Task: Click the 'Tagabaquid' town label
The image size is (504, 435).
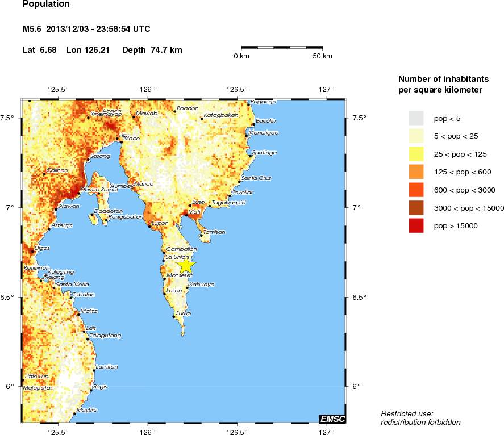Action: [229, 203]
